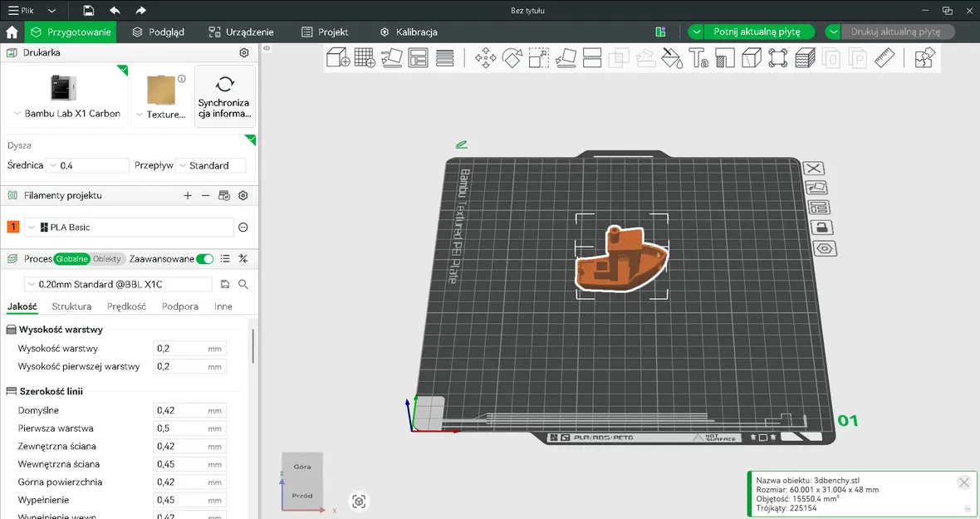Screen dimensions: 980x519
Task: Switch to the Podgląd tab
Action: tap(158, 32)
